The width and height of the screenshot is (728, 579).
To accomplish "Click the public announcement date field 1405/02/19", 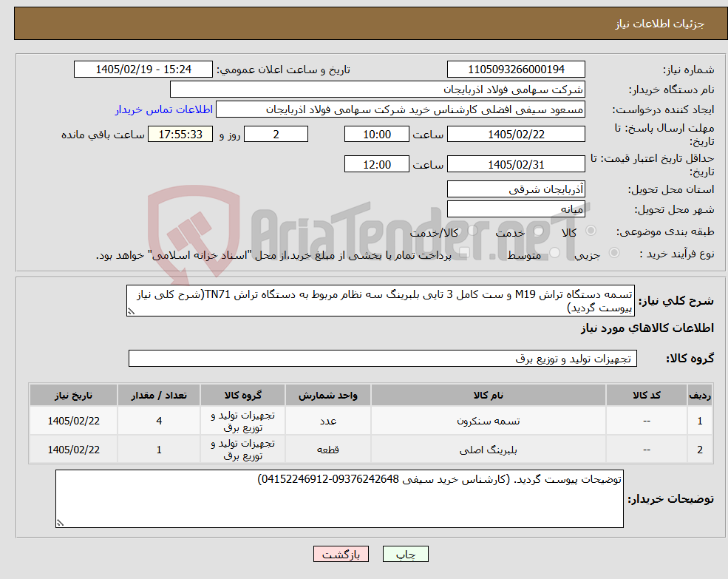I will click(143, 70).
